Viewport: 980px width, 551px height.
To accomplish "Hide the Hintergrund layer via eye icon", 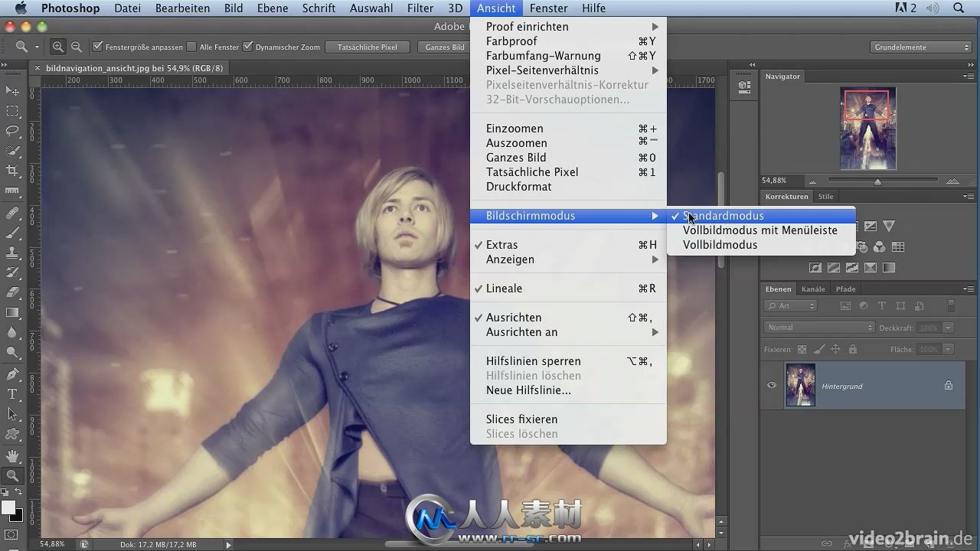I will pos(772,386).
